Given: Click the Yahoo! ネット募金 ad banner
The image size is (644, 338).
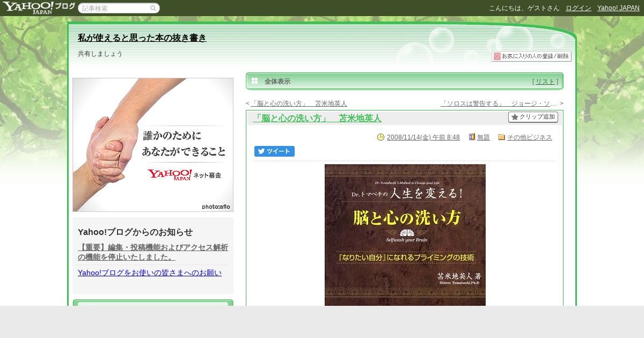Looking at the screenshot, I should (153, 145).
